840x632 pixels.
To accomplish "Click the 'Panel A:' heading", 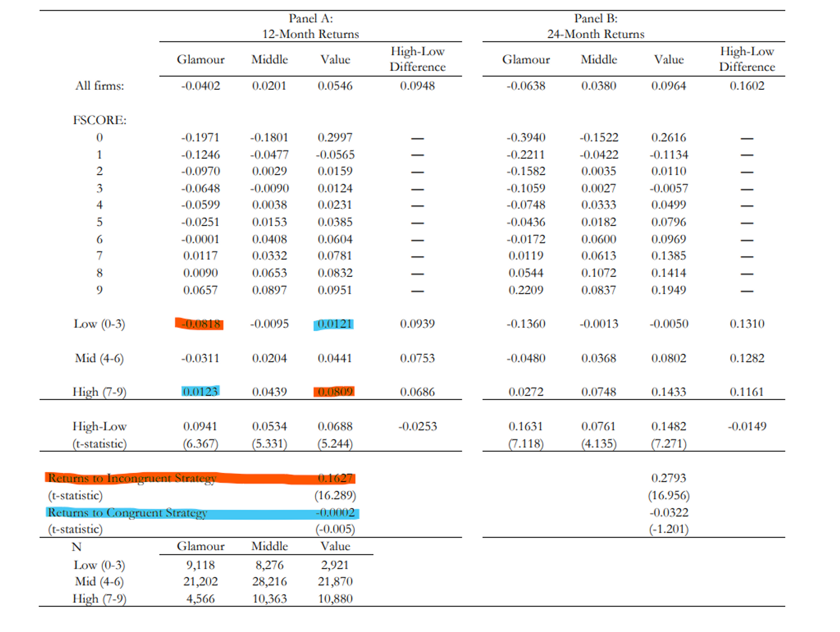I will (x=310, y=18).
